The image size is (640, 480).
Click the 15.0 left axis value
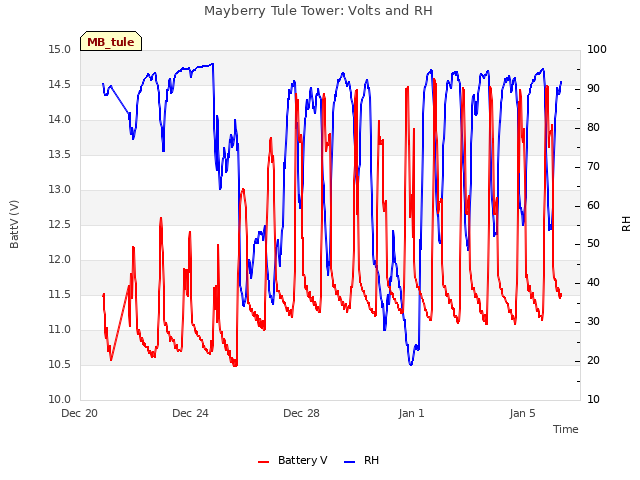(x=60, y=50)
